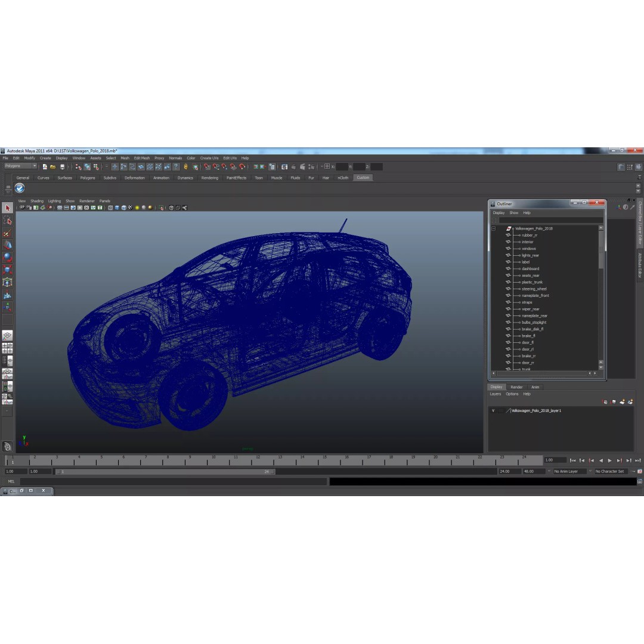Click the layer color swatch of Volkswagen_Polo_2018_layer1
This screenshot has height=644, width=644.
point(508,411)
